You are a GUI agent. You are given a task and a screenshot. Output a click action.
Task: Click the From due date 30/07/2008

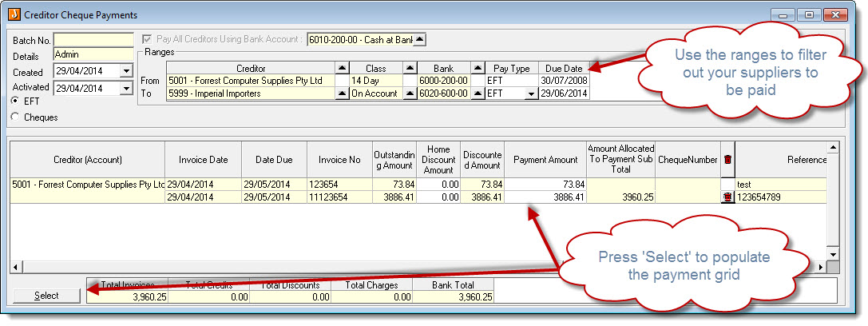(x=564, y=81)
